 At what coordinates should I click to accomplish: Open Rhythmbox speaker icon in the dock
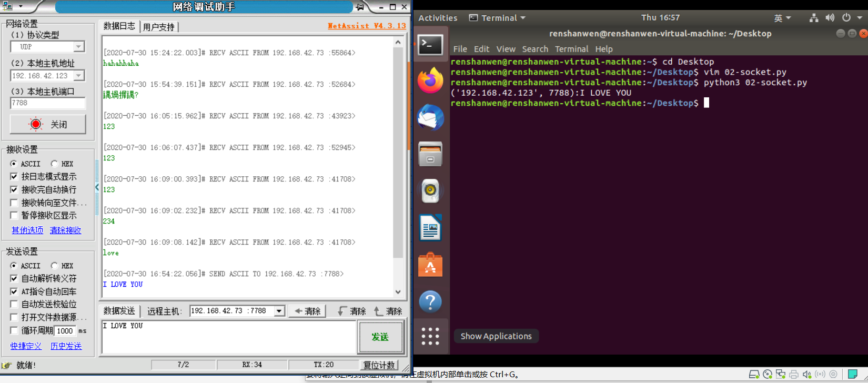click(430, 191)
